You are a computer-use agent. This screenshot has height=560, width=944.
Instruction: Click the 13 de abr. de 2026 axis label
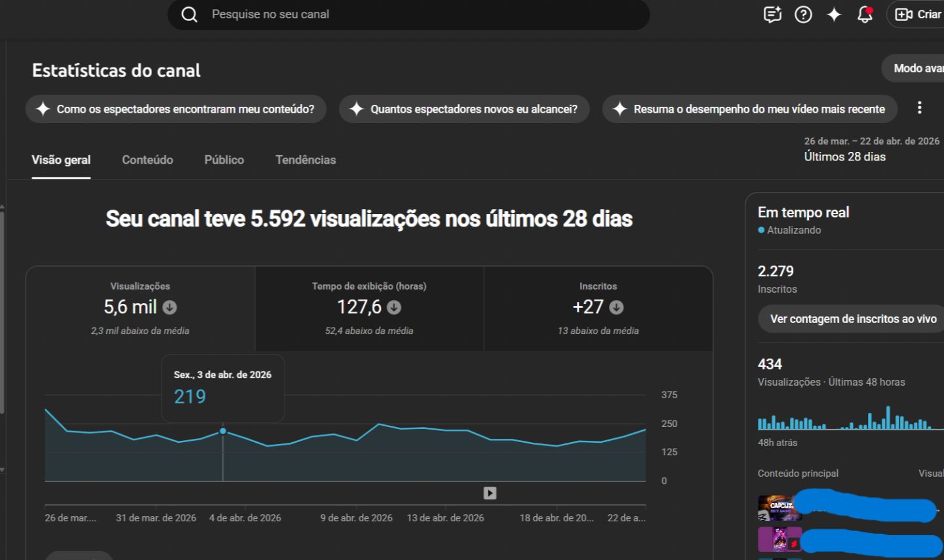445,518
